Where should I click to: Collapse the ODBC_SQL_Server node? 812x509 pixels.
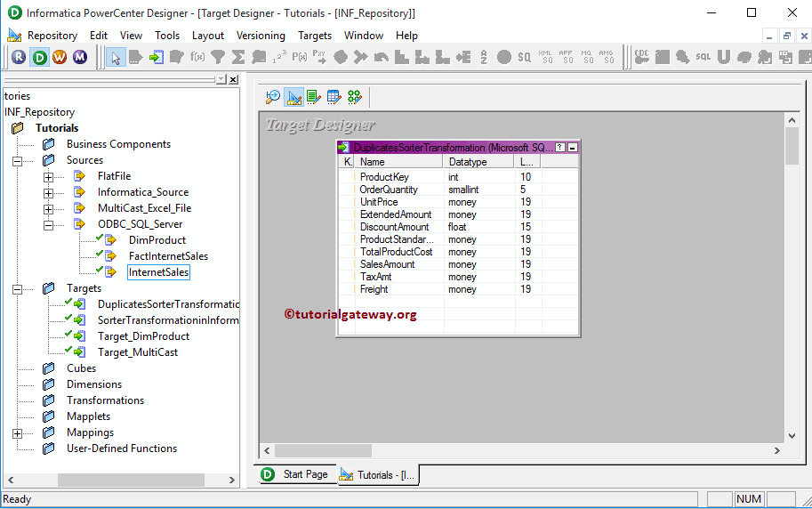48,225
